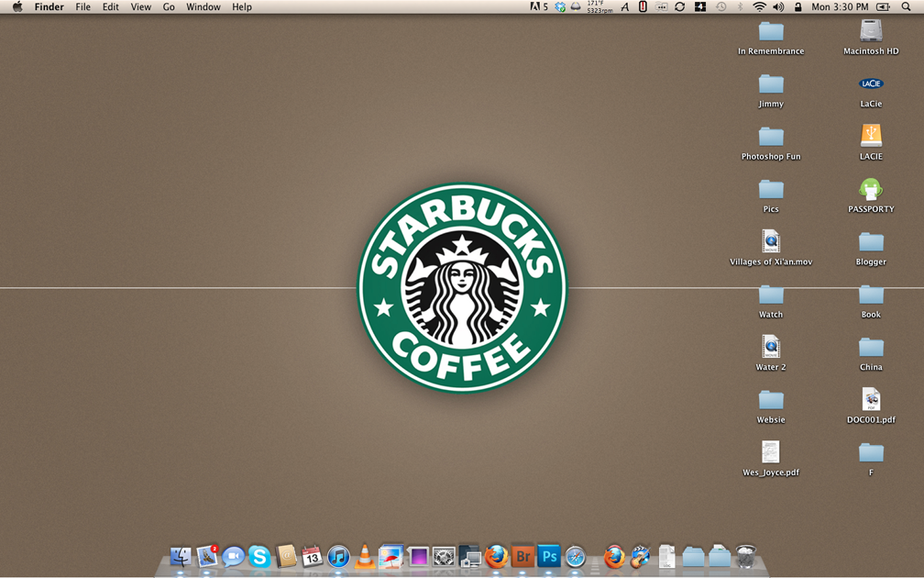Click the battery charging status icon
This screenshot has height=578, width=924.
pyautogui.click(x=884, y=7)
